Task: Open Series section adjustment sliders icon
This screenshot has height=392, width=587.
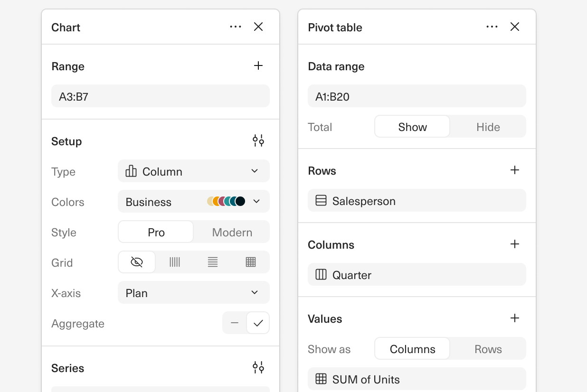Action: 258,368
